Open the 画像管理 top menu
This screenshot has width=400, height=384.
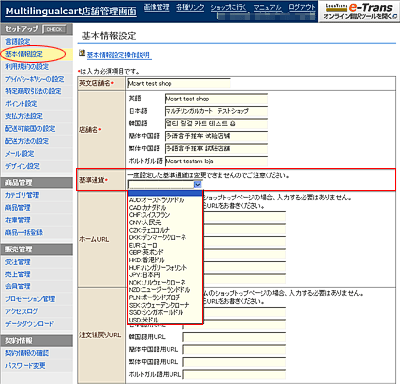pyautogui.click(x=157, y=7)
